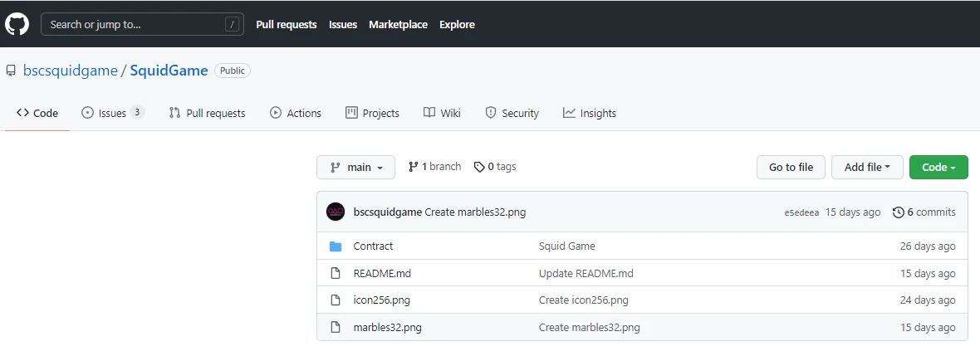Viewport: 980px width, 351px height.
Task: Click the Pull requests tab merge icon
Action: pos(175,113)
